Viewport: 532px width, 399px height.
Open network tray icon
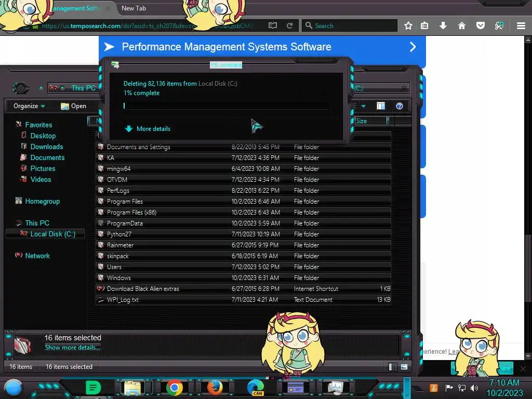tap(462, 388)
